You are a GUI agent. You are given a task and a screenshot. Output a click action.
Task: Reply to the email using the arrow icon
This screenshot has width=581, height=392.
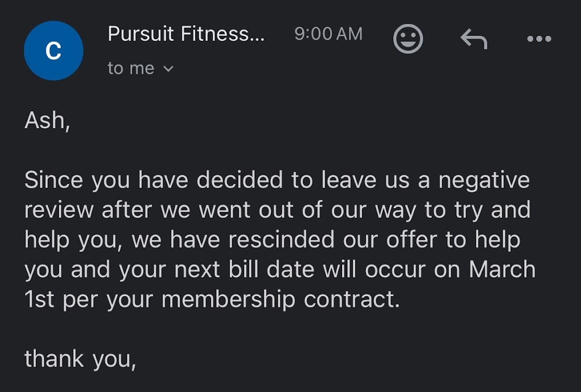click(474, 39)
